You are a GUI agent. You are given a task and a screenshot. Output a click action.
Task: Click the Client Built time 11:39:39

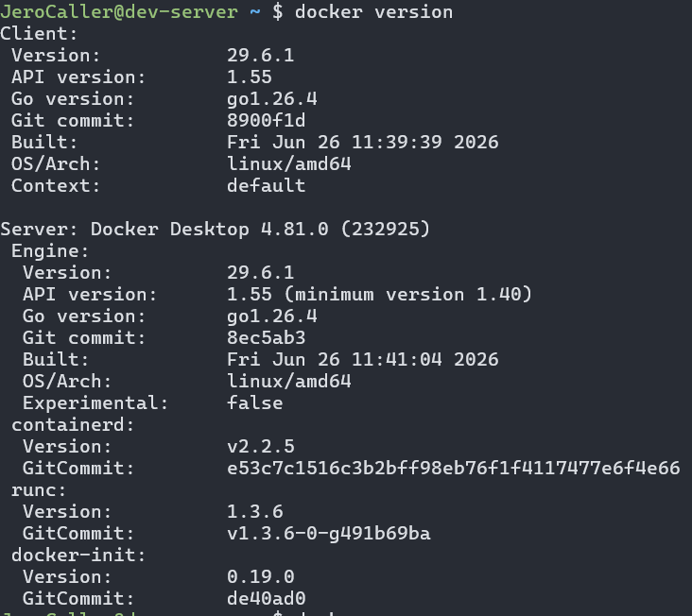pyautogui.click(x=396, y=142)
